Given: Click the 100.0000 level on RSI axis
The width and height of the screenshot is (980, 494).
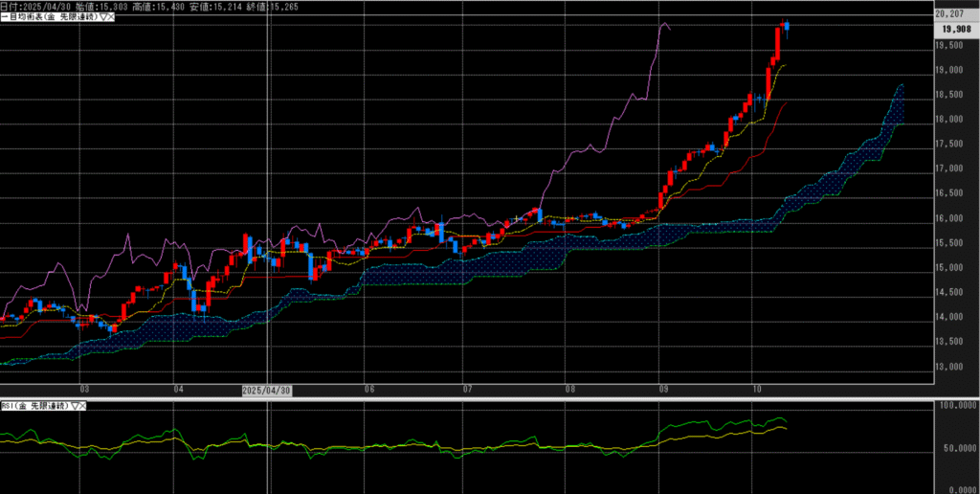Looking at the screenshot, I should pyautogui.click(x=957, y=406).
